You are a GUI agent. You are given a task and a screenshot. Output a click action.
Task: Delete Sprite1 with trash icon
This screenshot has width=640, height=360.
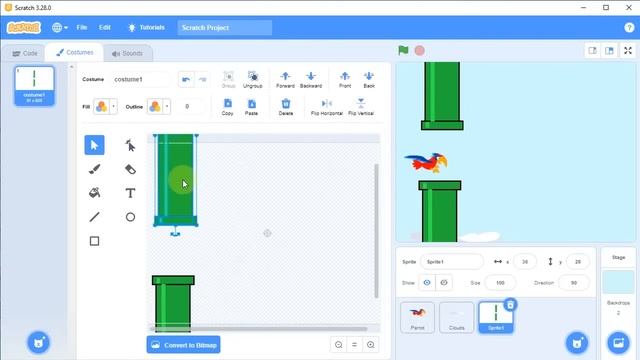510,304
